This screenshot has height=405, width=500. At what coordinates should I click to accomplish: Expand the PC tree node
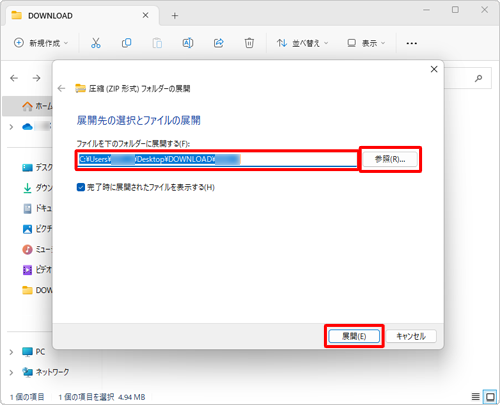tap(11, 352)
